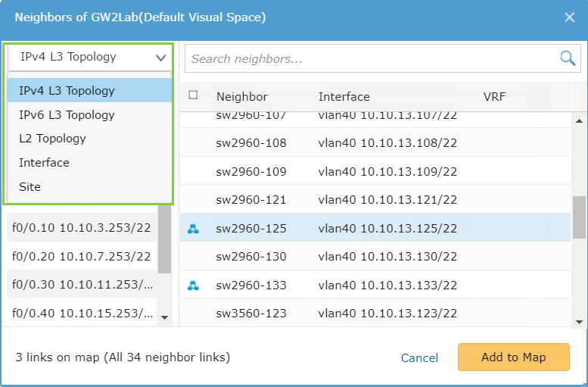Toggle the select-all neighbors checkbox
The height and width of the screenshot is (387, 588).
[193, 95]
